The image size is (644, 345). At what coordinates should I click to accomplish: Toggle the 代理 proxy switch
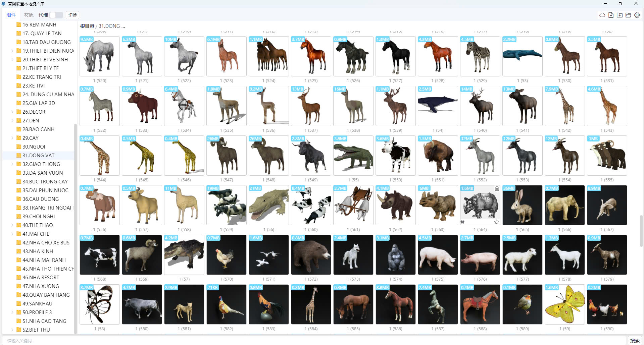point(56,15)
